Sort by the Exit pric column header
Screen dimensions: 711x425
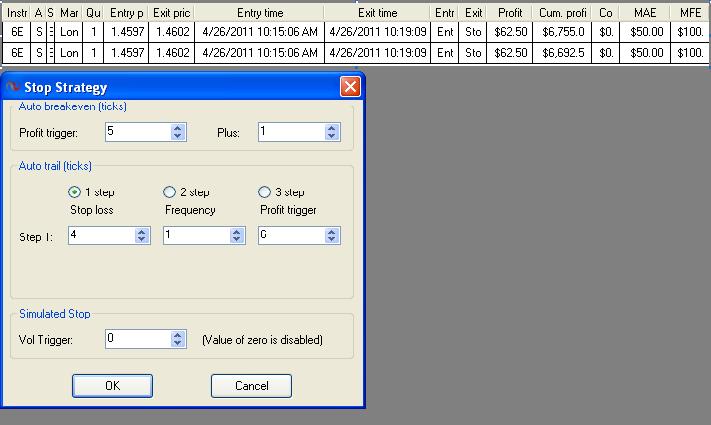(x=171, y=13)
